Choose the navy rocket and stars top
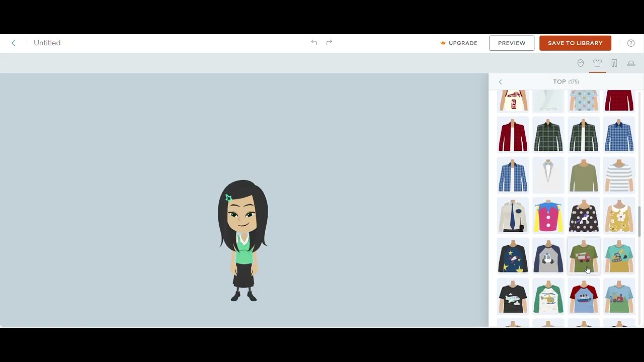Screen dimensions: 644x362 [513, 256]
